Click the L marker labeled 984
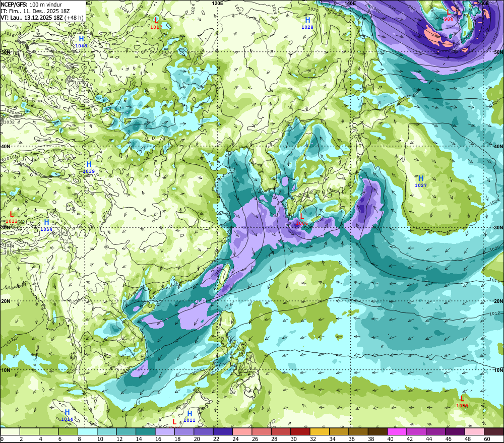This screenshot has width=504, height=443. click(449, 13)
